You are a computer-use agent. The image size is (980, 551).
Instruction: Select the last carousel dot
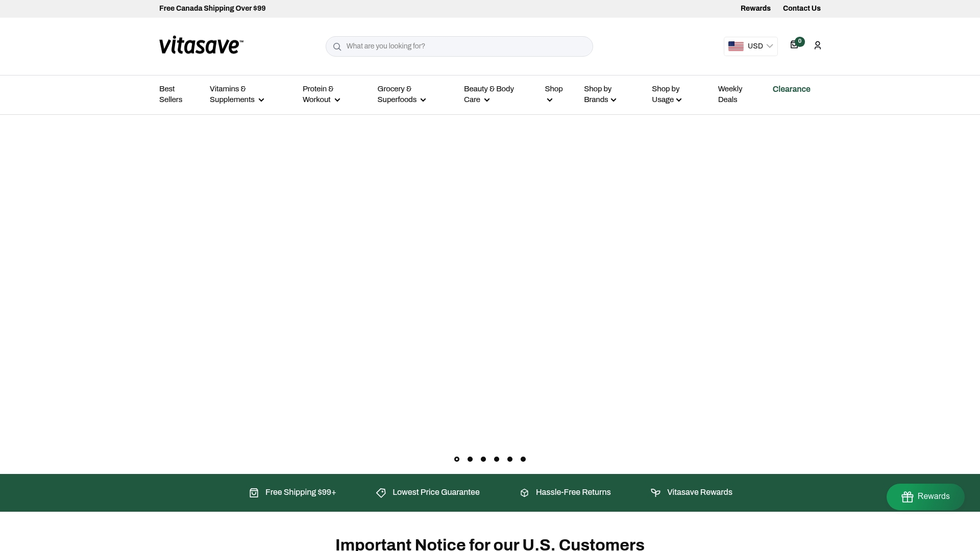[x=524, y=459]
